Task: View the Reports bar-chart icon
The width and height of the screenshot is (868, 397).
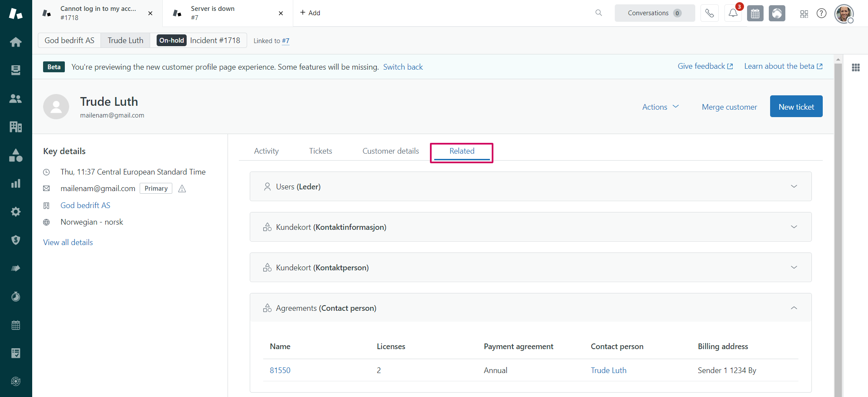Action: point(16,183)
